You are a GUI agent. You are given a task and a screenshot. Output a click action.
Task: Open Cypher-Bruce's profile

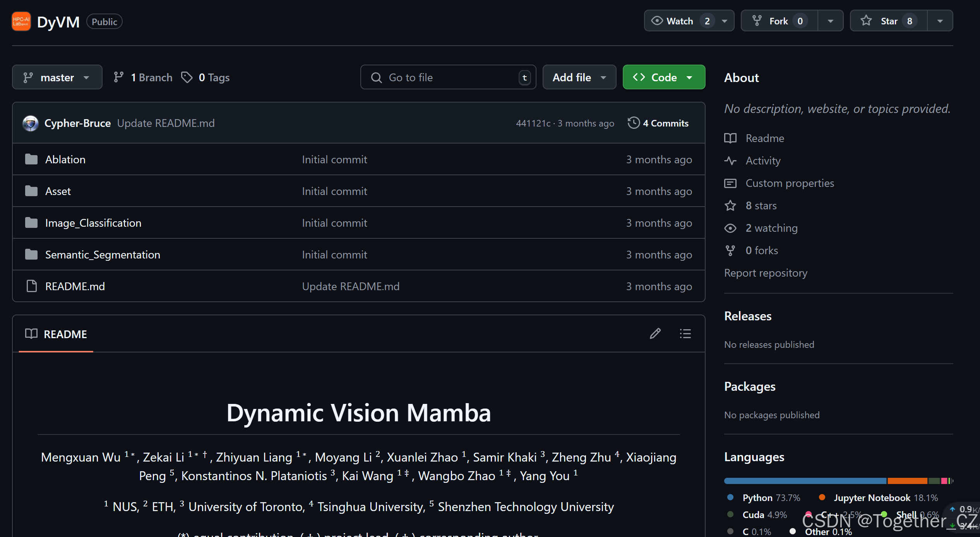[x=77, y=123]
